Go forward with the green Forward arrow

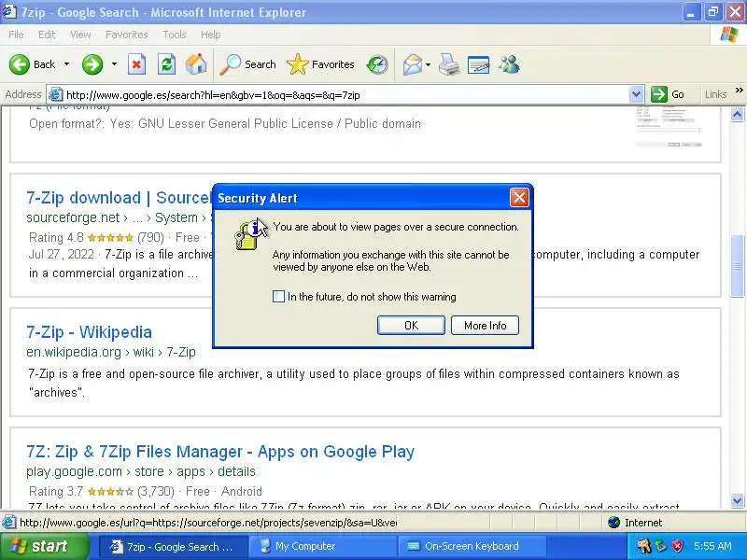pos(92,64)
